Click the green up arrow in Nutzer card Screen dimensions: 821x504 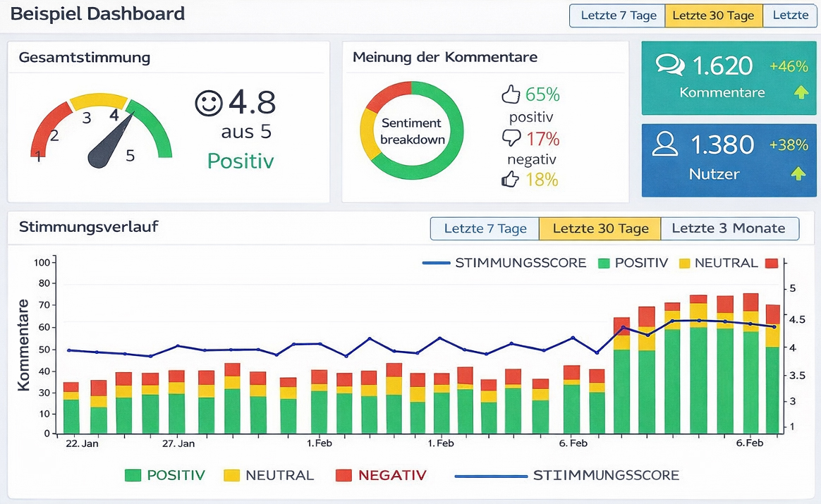point(798,173)
